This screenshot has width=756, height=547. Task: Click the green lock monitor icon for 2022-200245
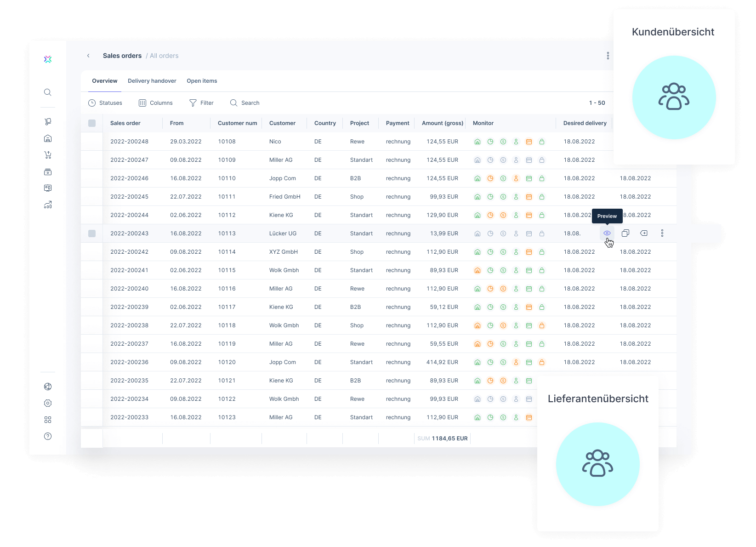point(542,197)
